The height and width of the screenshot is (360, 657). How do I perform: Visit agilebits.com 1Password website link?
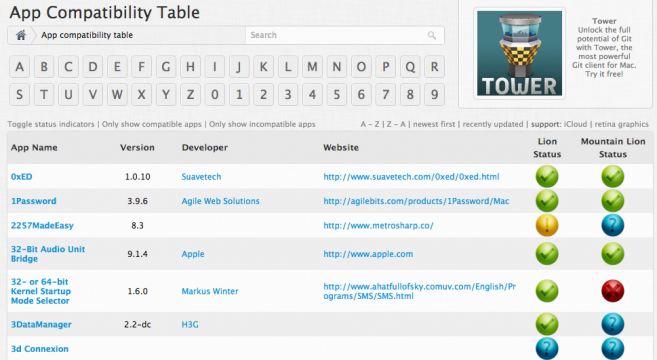click(x=416, y=201)
